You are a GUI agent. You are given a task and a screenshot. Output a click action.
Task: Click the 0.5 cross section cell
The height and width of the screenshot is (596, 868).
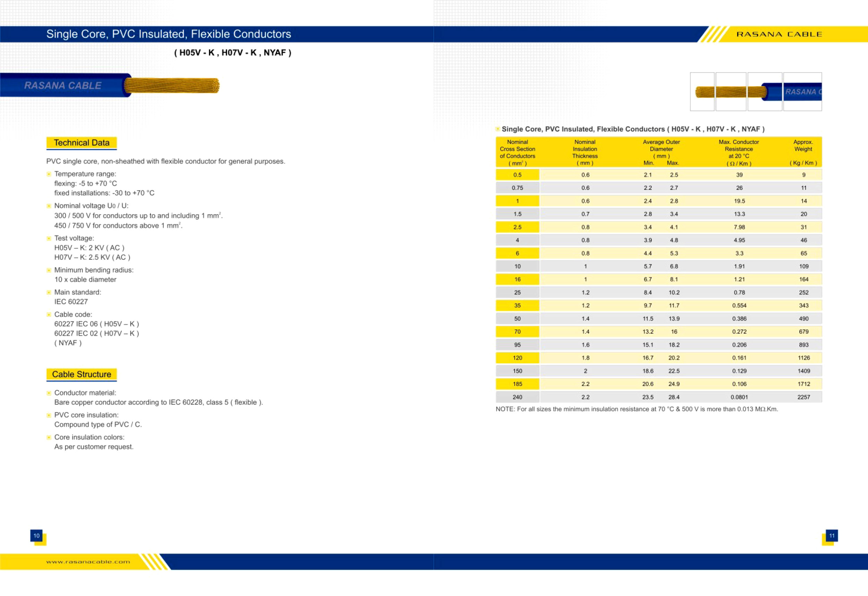click(x=517, y=175)
